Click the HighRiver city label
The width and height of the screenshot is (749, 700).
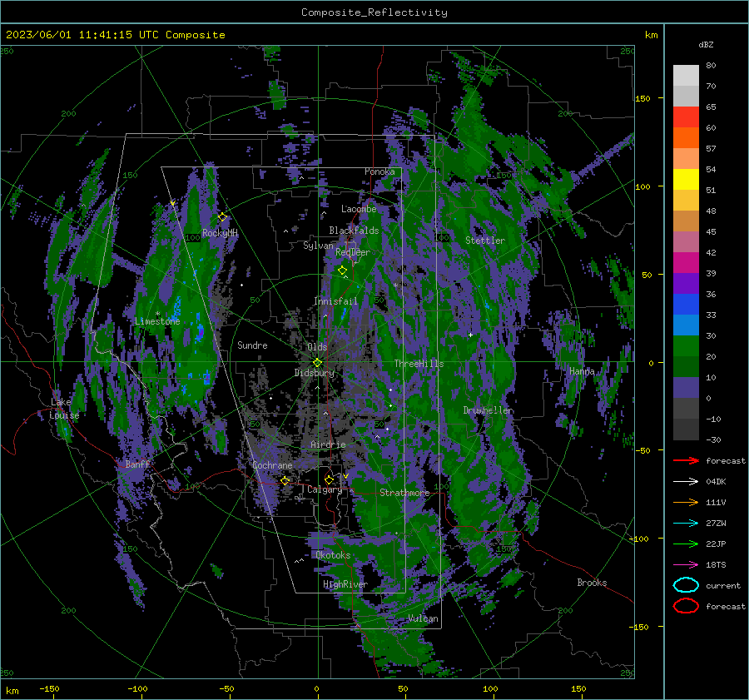click(345, 584)
